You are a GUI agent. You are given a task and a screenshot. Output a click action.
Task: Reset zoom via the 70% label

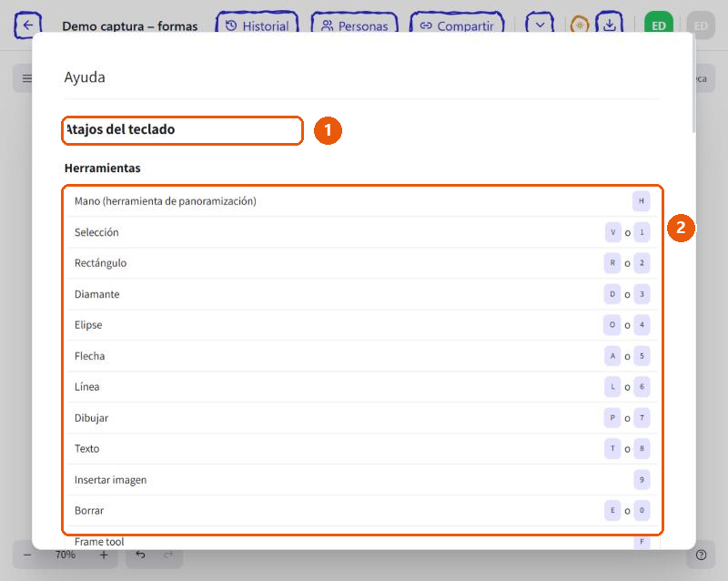65,555
